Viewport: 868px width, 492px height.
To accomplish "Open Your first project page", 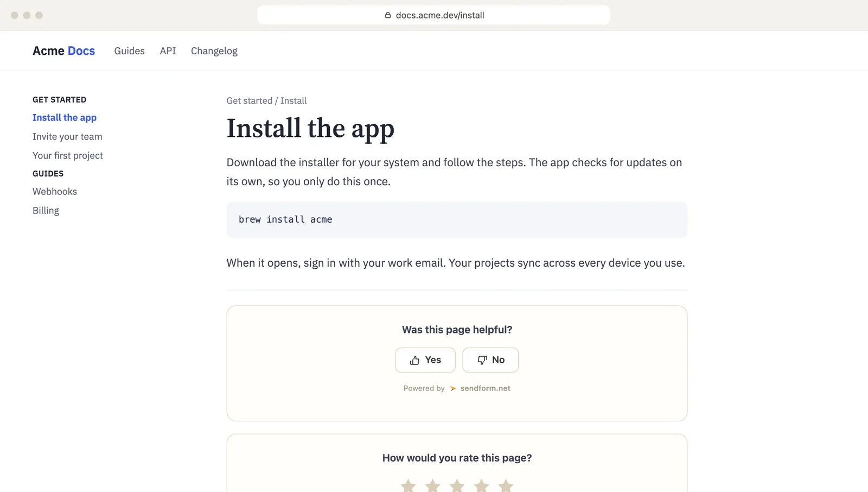I will (68, 156).
